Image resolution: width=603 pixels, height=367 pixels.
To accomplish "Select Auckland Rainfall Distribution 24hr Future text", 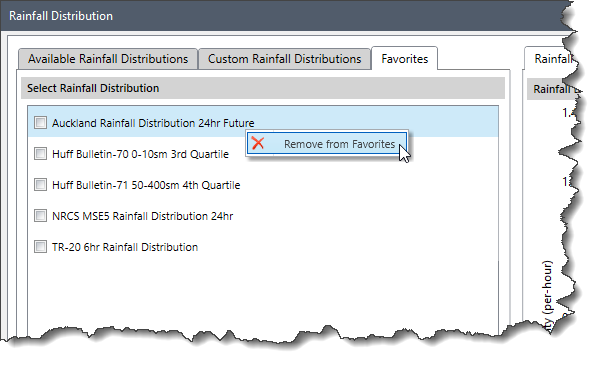I will 153,123.
